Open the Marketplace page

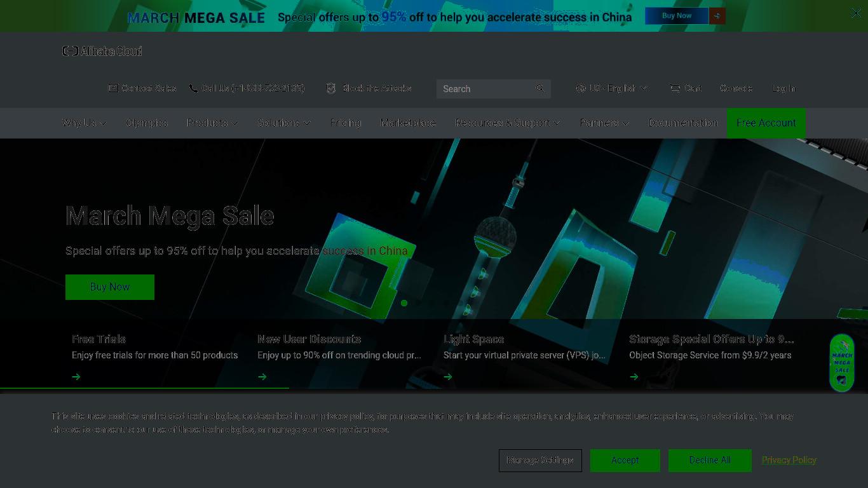coord(408,123)
